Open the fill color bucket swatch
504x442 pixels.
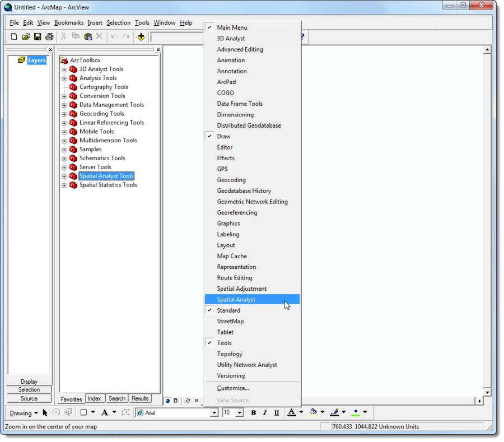pos(314,413)
